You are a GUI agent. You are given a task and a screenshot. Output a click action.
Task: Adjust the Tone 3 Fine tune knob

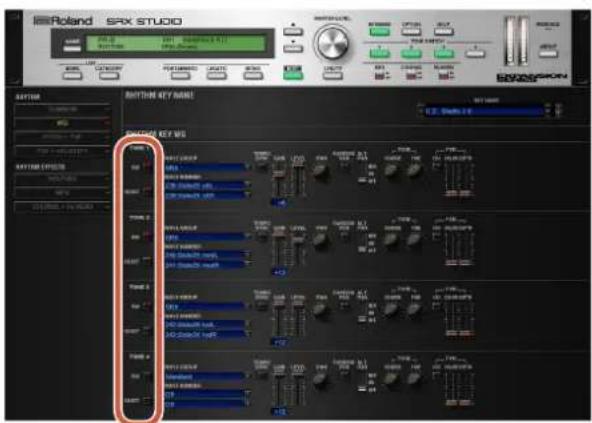click(x=415, y=310)
